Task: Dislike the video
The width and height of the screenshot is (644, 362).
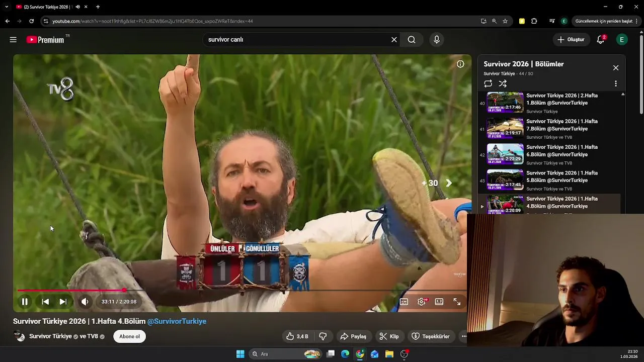Action: [323, 336]
